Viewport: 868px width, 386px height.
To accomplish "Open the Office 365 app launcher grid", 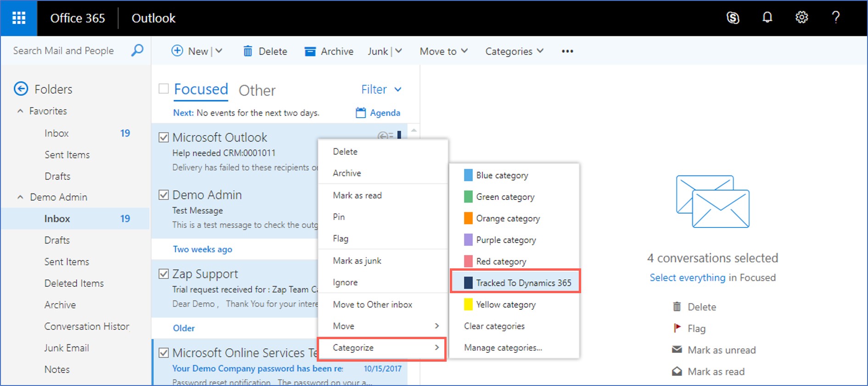I will (x=19, y=18).
